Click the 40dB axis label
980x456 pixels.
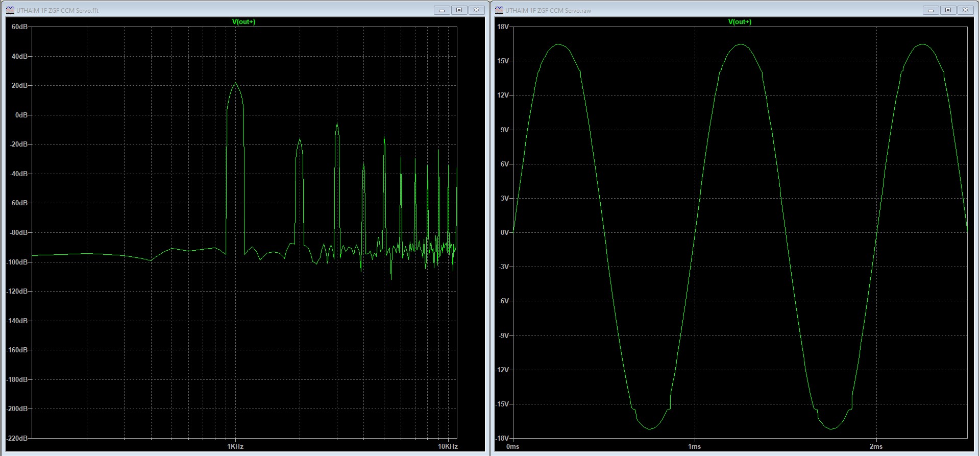[x=20, y=56]
